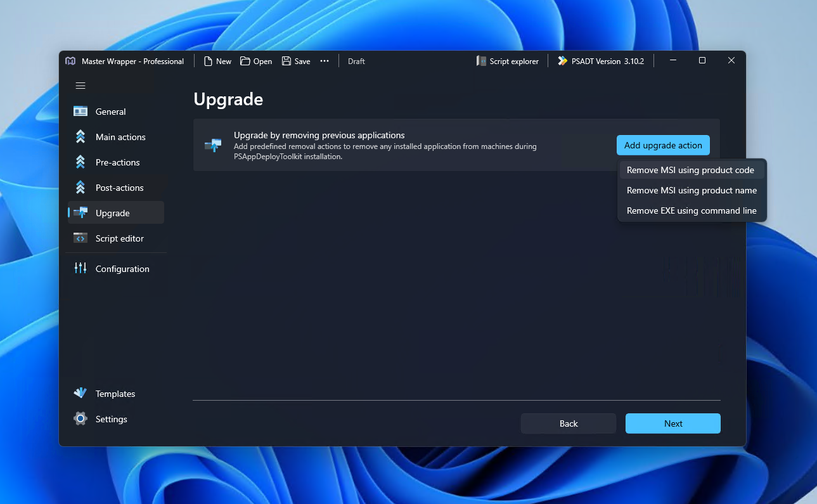
Task: Open the hamburger navigation menu
Action: click(80, 86)
